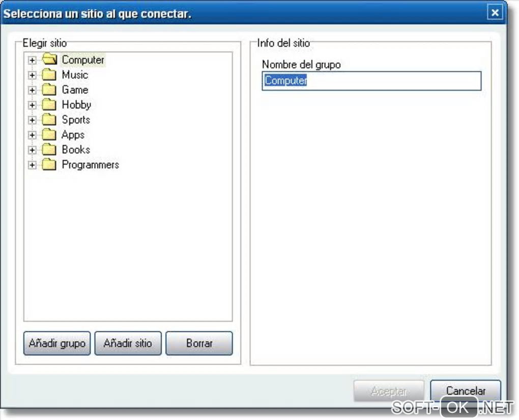Click the Hobby folder icon
The image size is (519, 420).
click(49, 105)
